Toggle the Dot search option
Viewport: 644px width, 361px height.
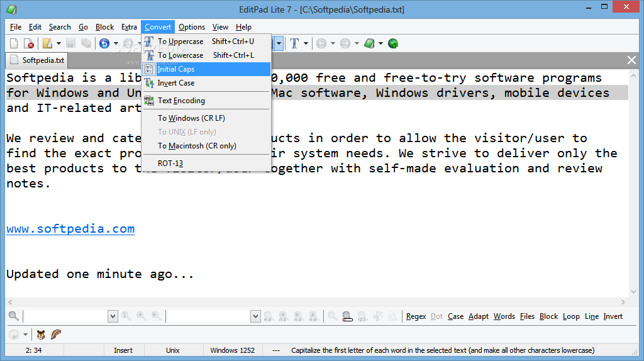(x=436, y=316)
